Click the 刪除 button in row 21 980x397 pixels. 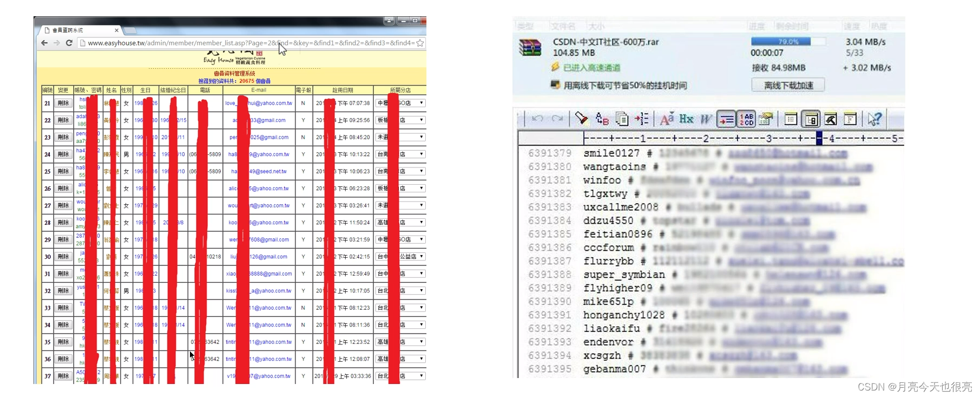point(63,103)
